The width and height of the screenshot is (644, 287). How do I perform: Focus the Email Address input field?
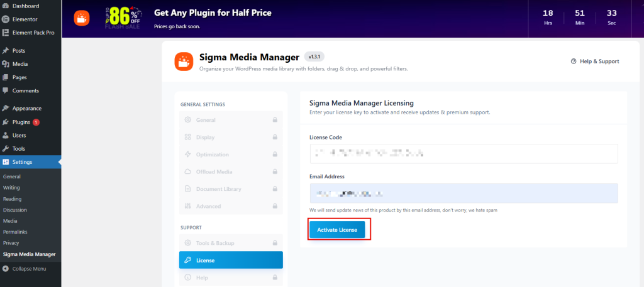pyautogui.click(x=464, y=193)
